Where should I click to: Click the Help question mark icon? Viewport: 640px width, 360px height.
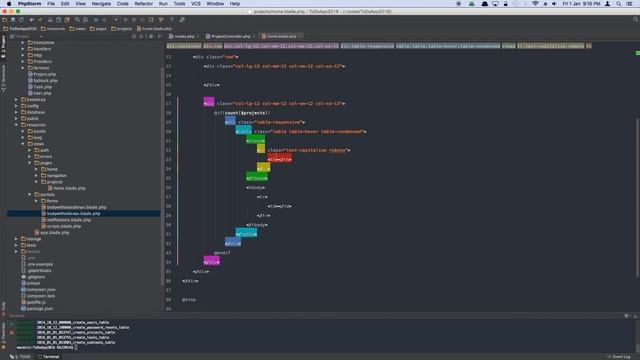[171, 20]
